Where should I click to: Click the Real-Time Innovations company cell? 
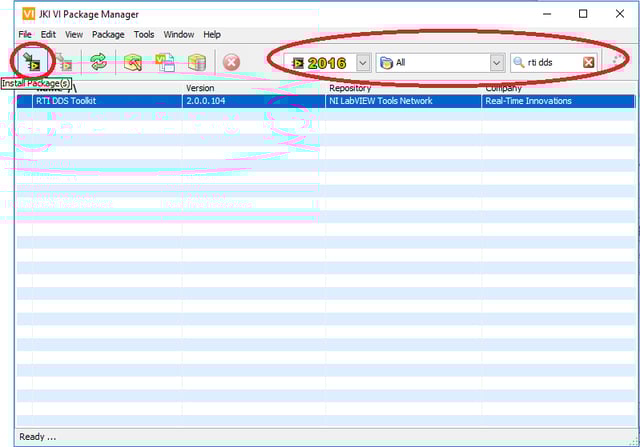528,101
